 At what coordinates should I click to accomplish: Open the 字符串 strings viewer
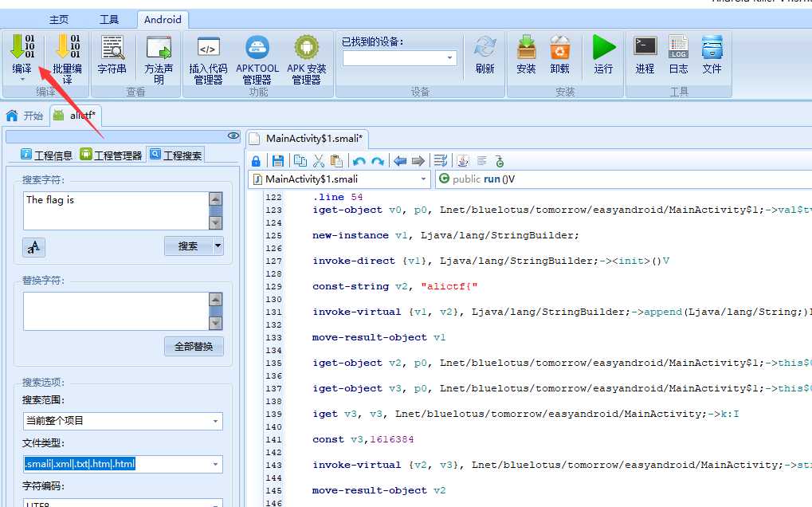pos(112,55)
